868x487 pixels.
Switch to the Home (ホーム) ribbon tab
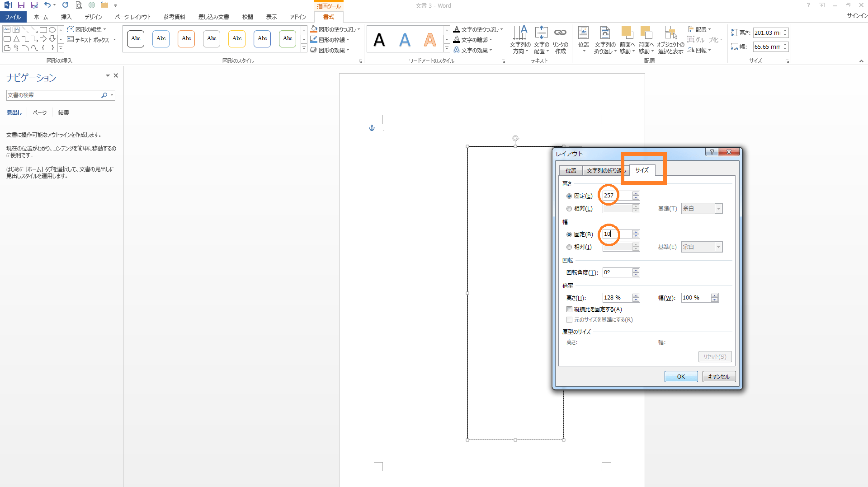point(41,17)
